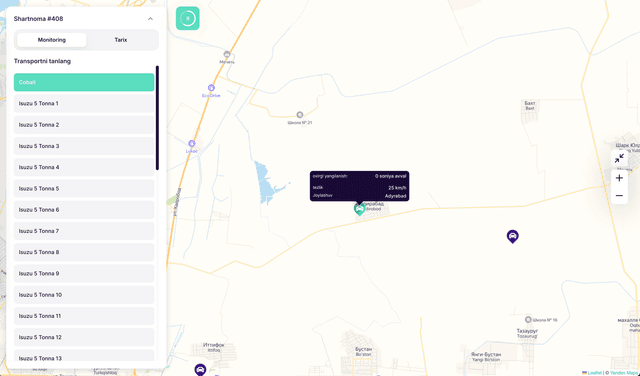The height and width of the screenshot is (376, 640).
Task: Click the speed value 25 km/h in popup
Action: [x=397, y=188]
